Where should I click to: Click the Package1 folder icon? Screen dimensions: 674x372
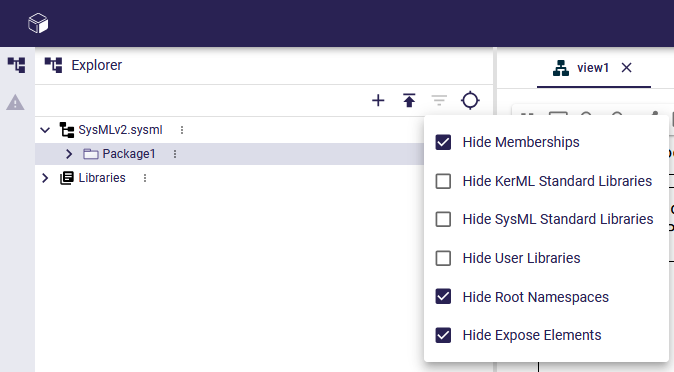[91, 154]
